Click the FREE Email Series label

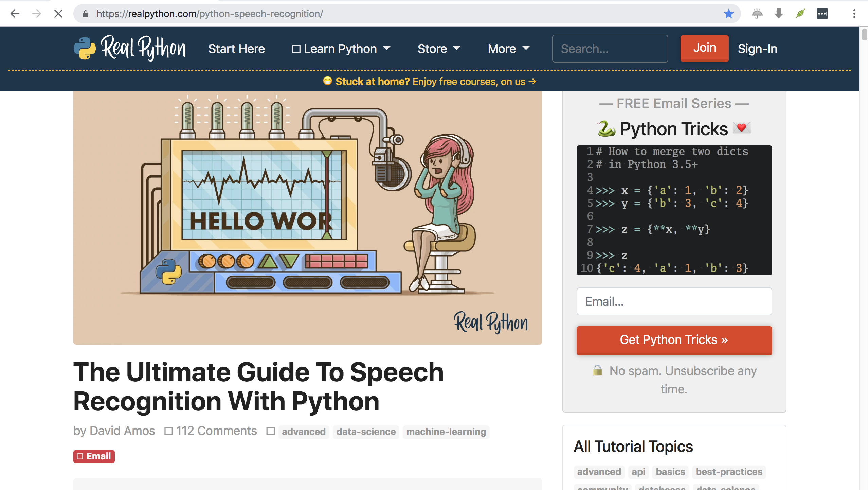(674, 103)
